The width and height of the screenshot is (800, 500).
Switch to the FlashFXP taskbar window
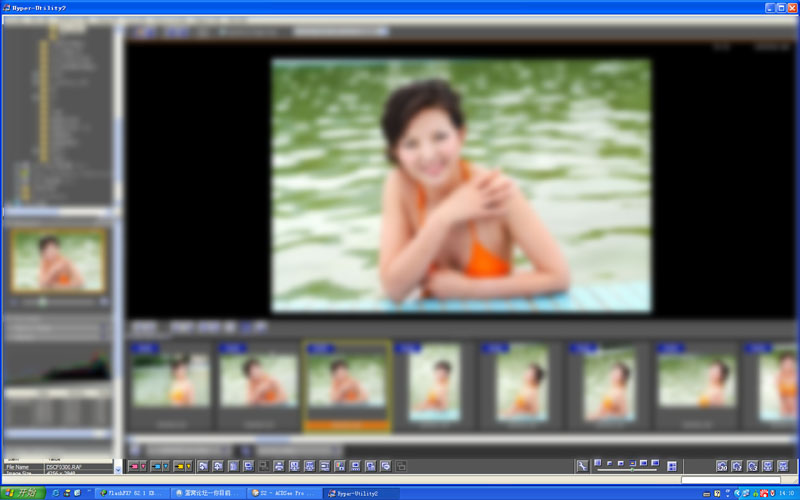pyautogui.click(x=132, y=493)
